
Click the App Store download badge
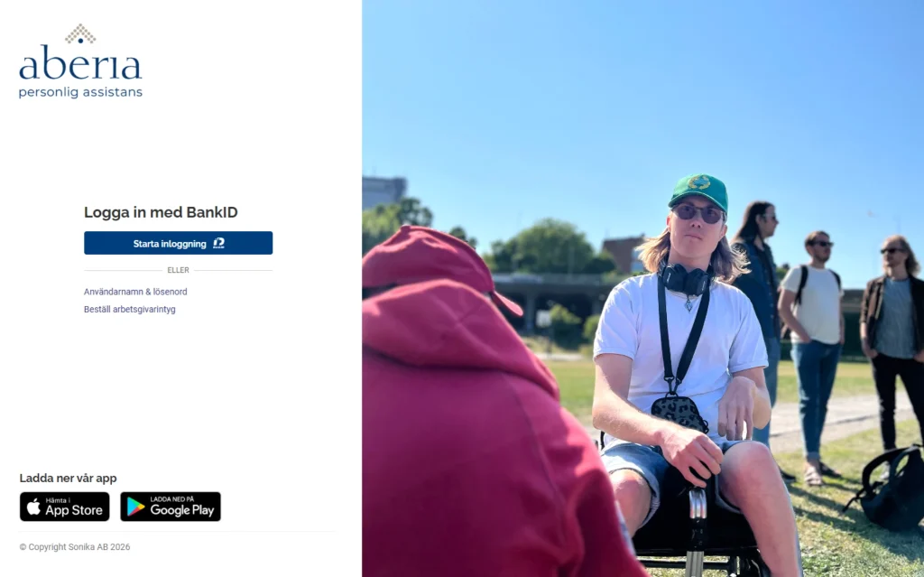65,507
